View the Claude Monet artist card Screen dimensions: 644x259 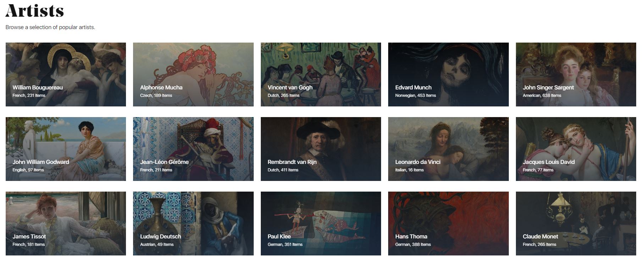576,224
